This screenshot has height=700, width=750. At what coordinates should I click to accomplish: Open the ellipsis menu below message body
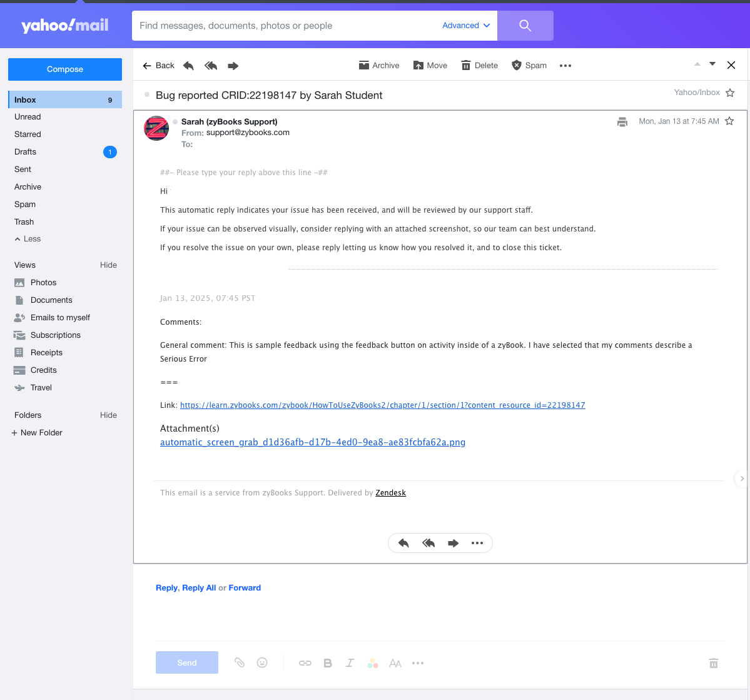pyautogui.click(x=477, y=543)
